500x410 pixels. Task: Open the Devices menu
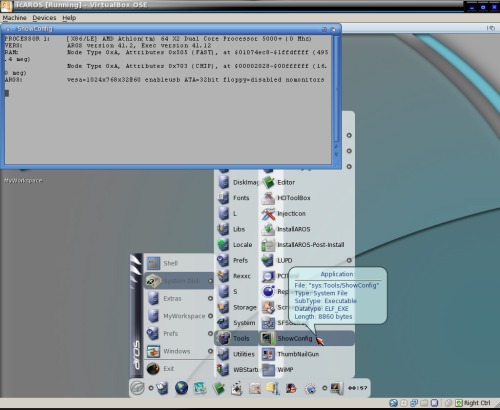point(44,18)
